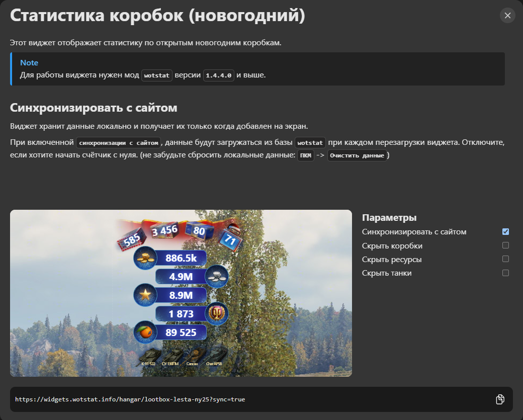Image resolution: width=523 pixels, height=420 pixels.
Task: Uncheck the Синхронизировать с сайтом checkbox
Action: tap(505, 232)
